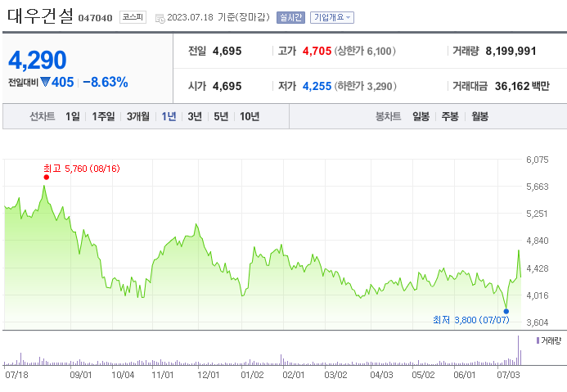Select the 5년 line chart tab

pyautogui.click(x=221, y=116)
